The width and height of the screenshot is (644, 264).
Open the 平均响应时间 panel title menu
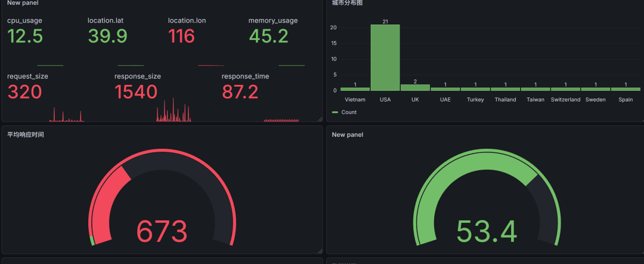[26, 134]
